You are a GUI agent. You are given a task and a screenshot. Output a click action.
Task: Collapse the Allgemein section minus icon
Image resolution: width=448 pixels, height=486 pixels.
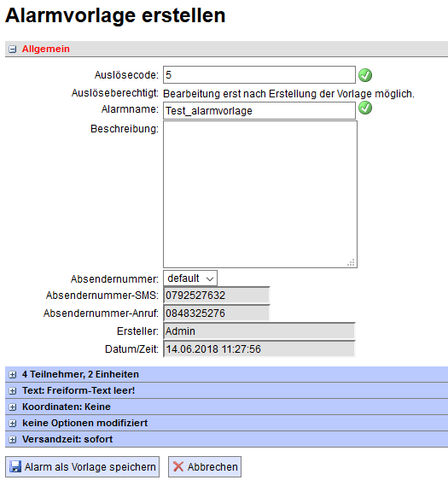(x=13, y=50)
